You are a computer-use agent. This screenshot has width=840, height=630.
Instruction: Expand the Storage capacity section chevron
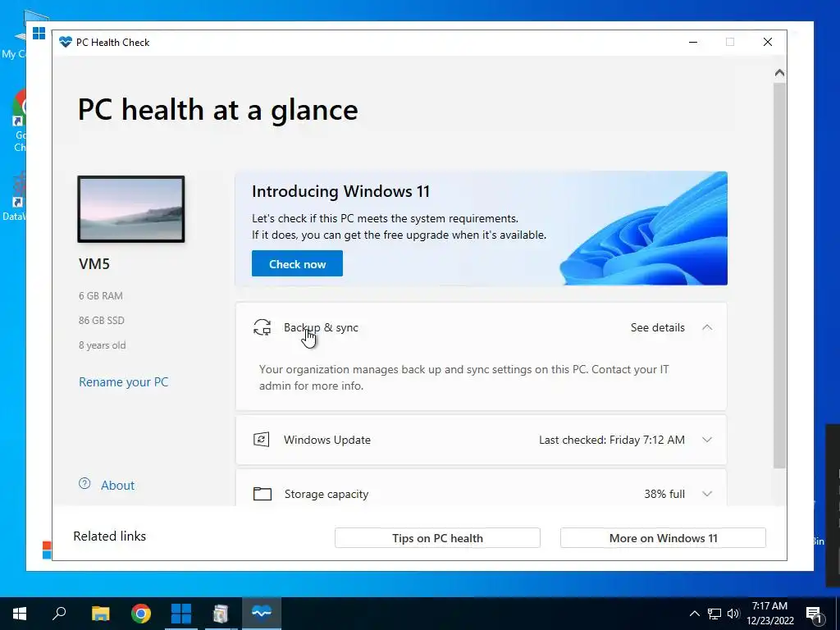707,494
